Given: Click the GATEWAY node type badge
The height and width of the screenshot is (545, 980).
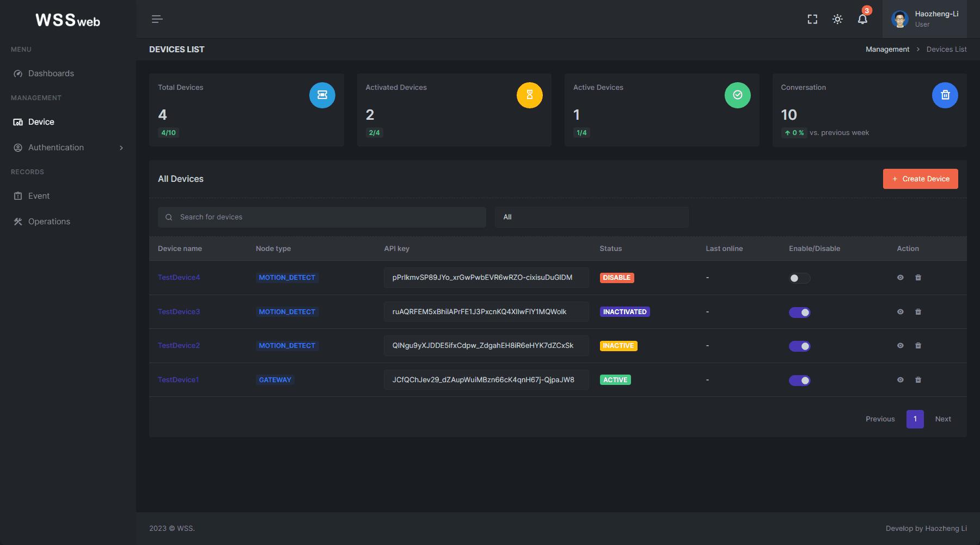Looking at the screenshot, I should tap(275, 380).
